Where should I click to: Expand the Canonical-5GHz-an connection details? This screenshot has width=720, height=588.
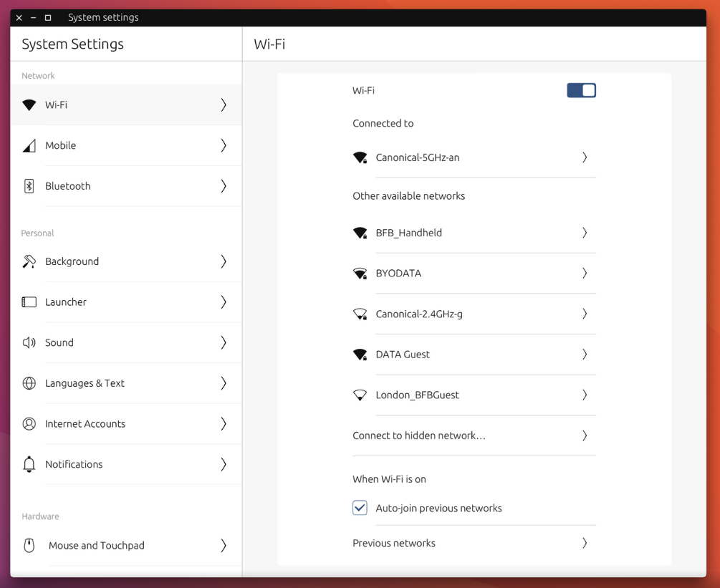coord(474,157)
